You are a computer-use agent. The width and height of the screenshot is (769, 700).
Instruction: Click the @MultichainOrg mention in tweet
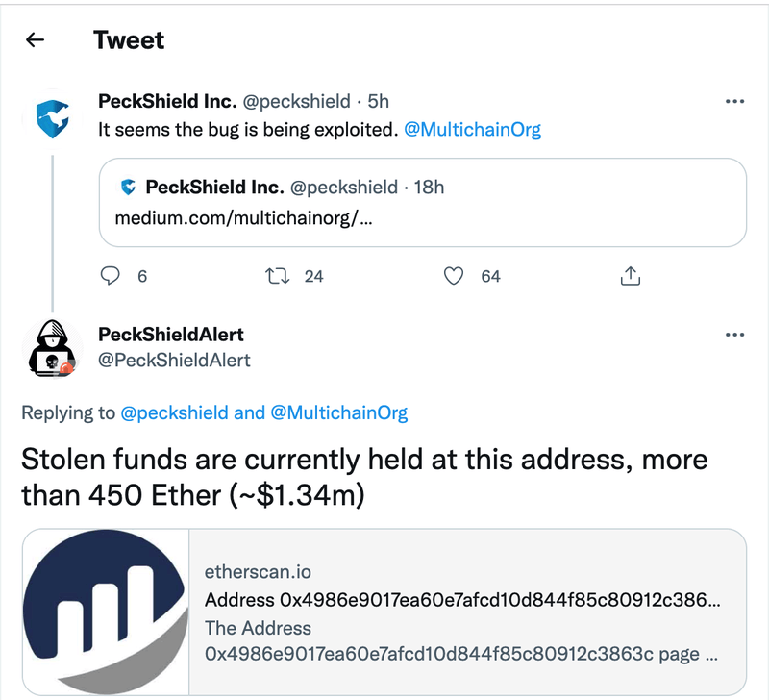[x=473, y=129]
